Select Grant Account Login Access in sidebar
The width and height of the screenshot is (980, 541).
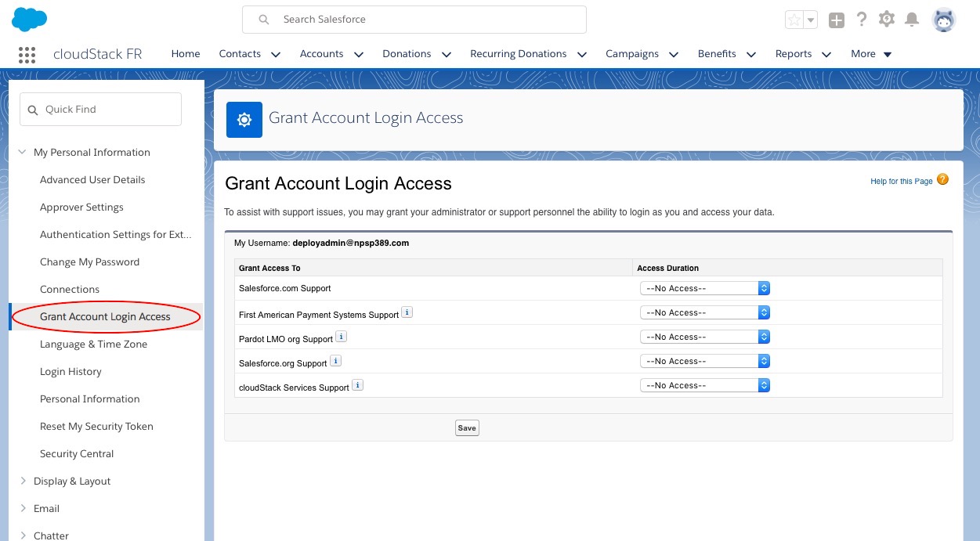click(x=105, y=317)
